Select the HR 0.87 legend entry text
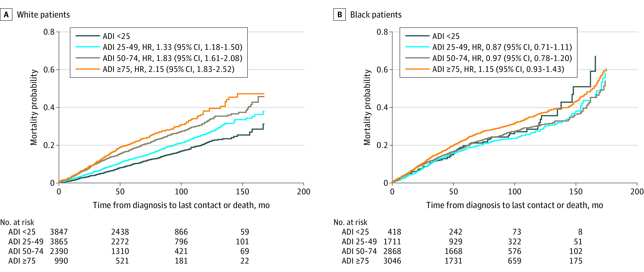The image size is (644, 272). (502, 47)
